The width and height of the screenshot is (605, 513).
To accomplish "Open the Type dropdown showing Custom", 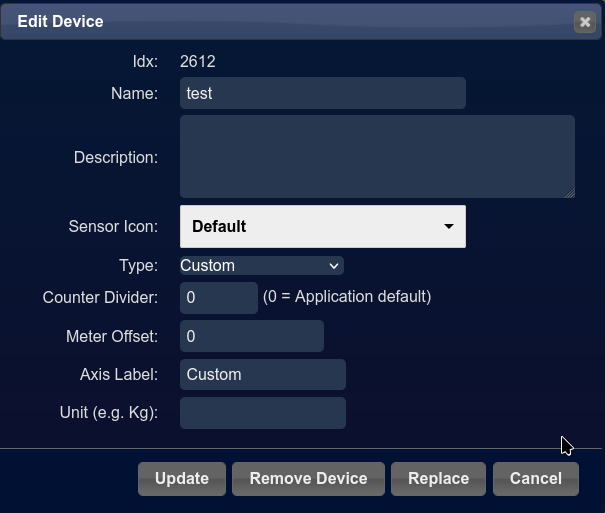I will 262,266.
